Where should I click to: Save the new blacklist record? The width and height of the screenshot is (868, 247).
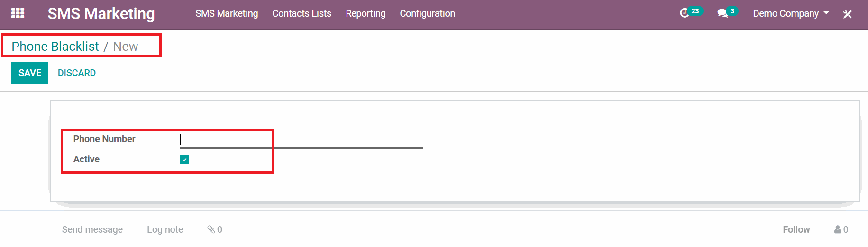pos(30,73)
